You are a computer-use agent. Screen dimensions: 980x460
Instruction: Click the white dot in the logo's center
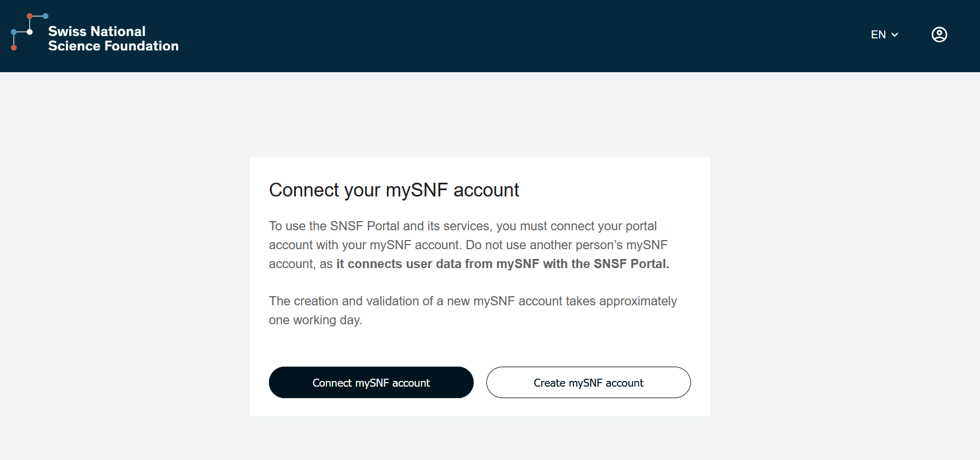pyautogui.click(x=30, y=32)
